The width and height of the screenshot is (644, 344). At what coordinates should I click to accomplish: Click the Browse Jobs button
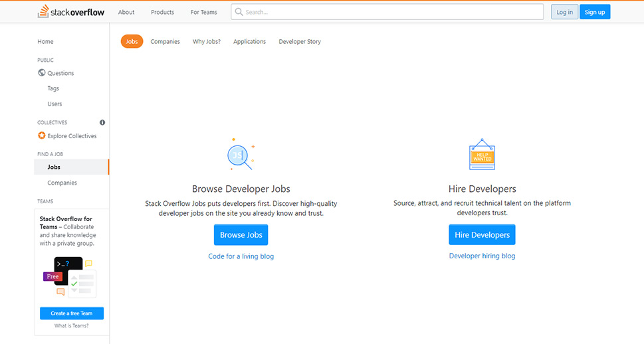click(241, 235)
